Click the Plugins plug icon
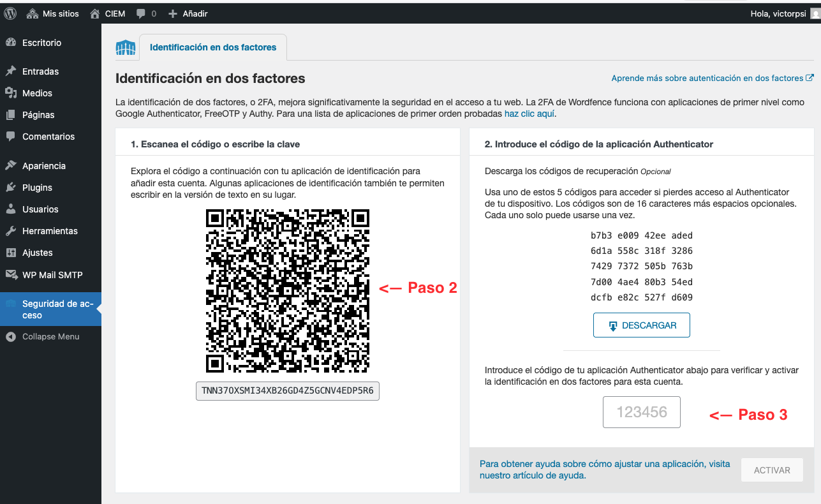 (x=11, y=188)
